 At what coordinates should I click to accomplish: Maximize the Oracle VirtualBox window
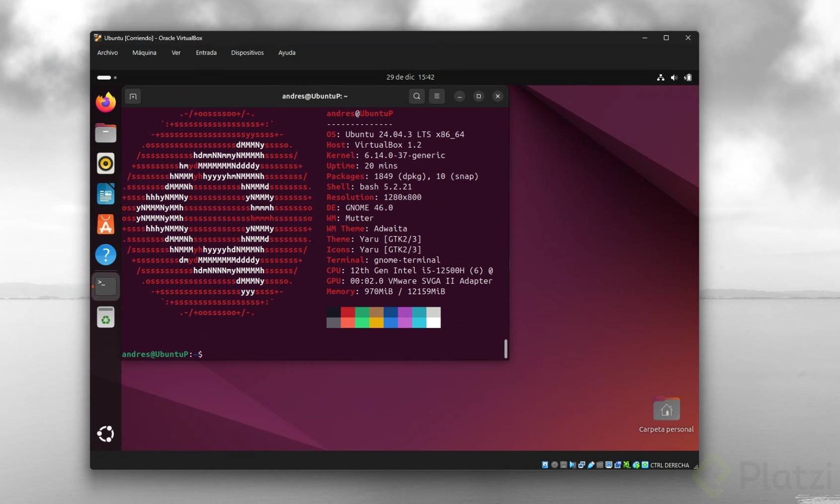tap(666, 38)
